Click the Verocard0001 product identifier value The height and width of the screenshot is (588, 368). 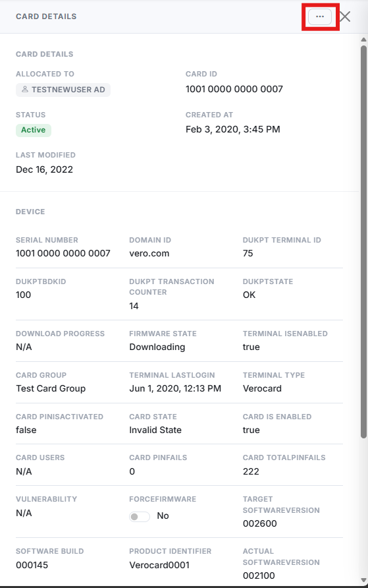(x=159, y=565)
